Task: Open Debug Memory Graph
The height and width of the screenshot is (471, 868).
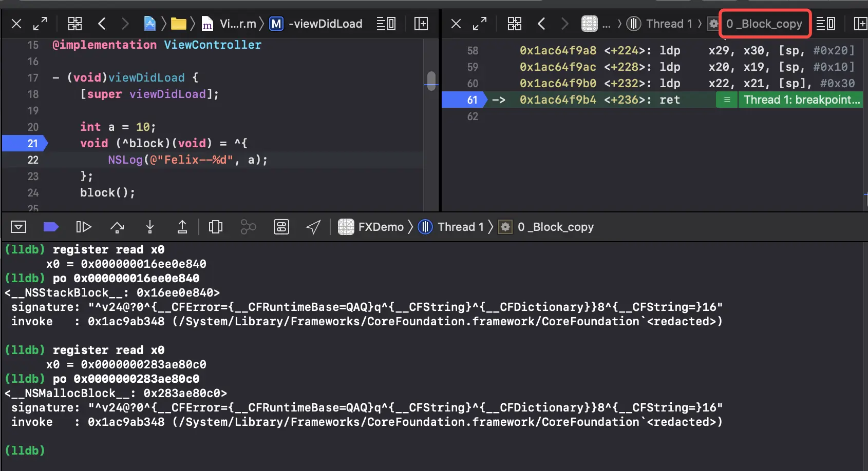Action: [x=249, y=227]
